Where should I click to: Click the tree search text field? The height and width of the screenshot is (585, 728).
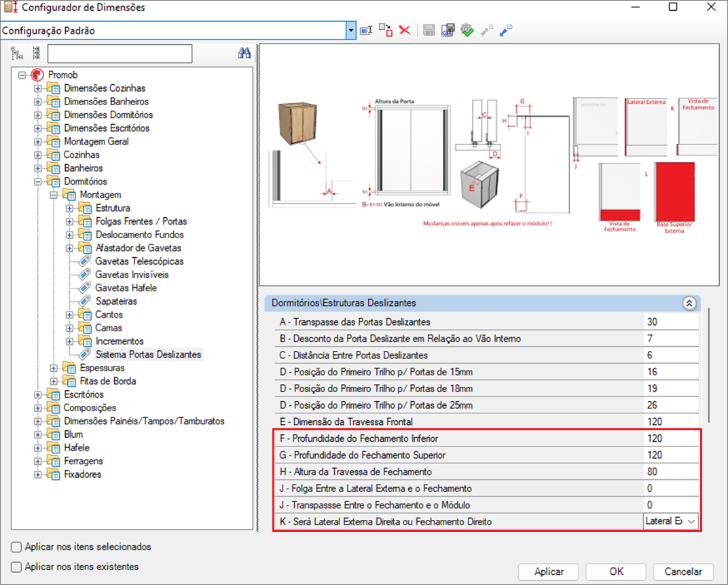pyautogui.click(x=120, y=54)
